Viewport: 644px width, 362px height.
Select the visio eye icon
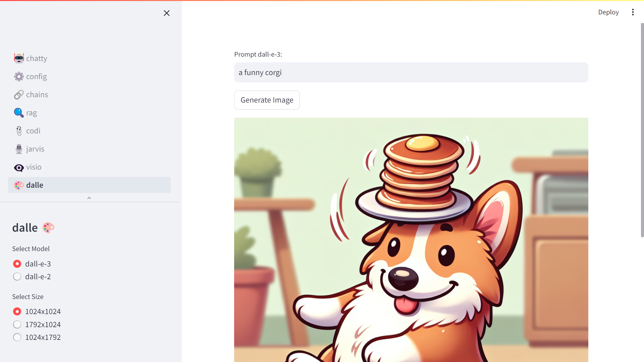pos(19,167)
